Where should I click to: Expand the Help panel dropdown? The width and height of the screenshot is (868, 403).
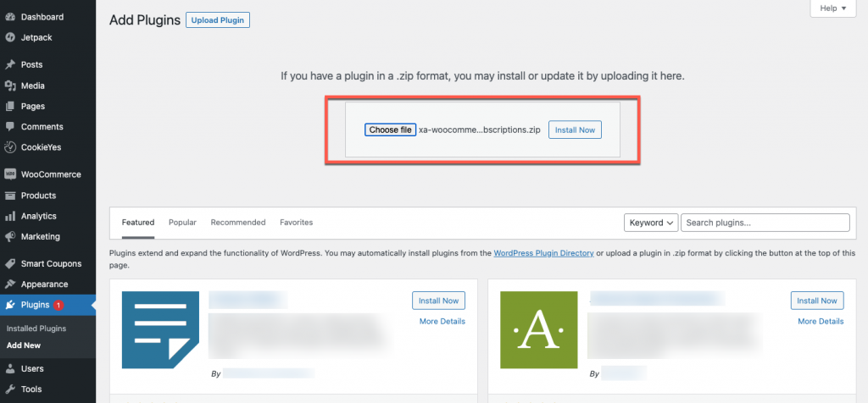(833, 8)
